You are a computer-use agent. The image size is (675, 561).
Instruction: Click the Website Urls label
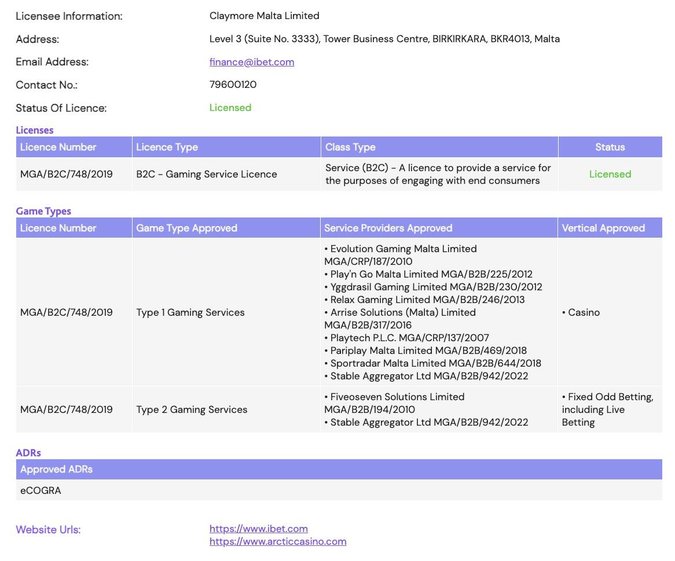pyautogui.click(x=48, y=530)
